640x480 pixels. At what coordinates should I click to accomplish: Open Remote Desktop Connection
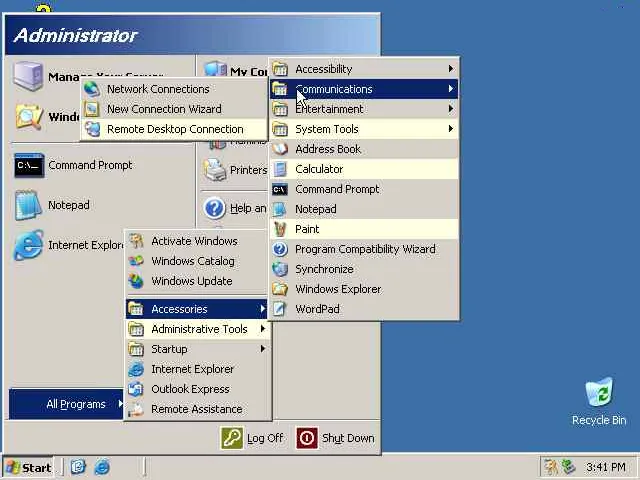[174, 129]
